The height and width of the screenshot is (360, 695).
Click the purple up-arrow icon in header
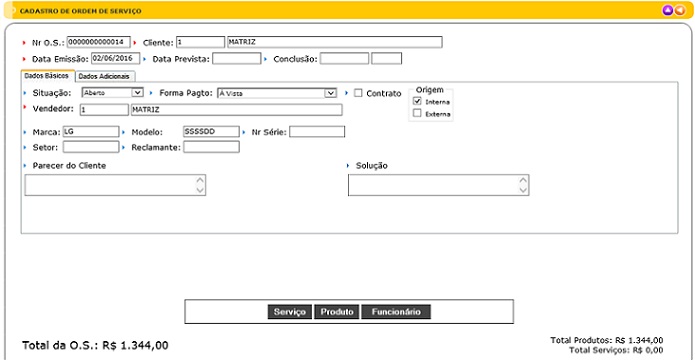pos(668,10)
